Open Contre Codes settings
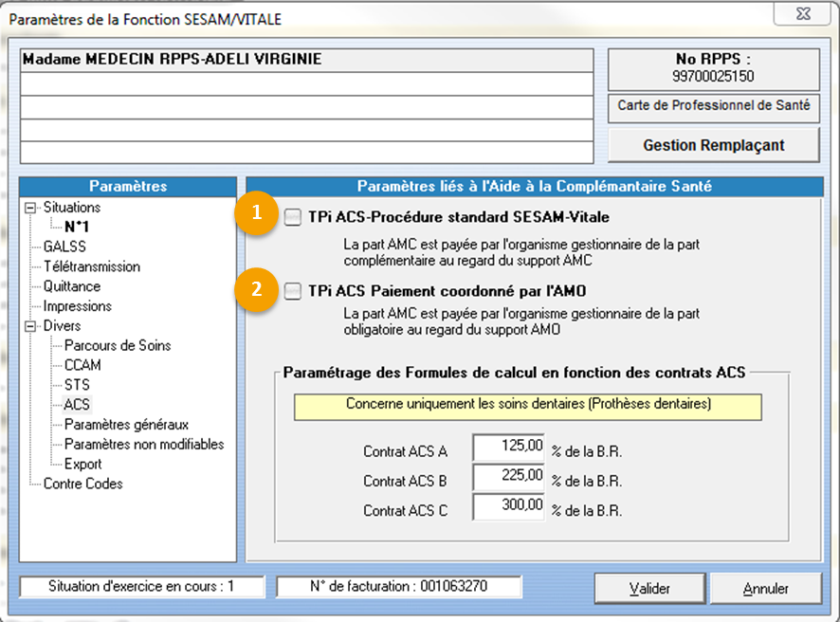 click(x=83, y=484)
